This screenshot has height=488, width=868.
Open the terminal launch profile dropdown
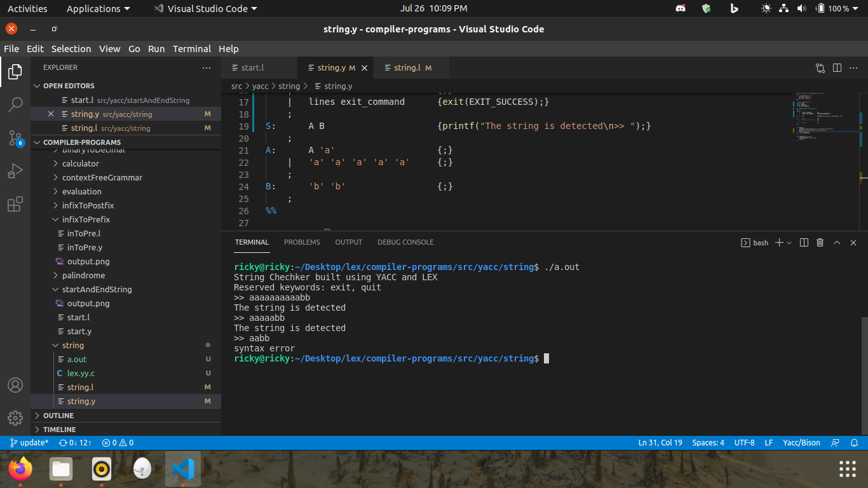click(x=789, y=243)
